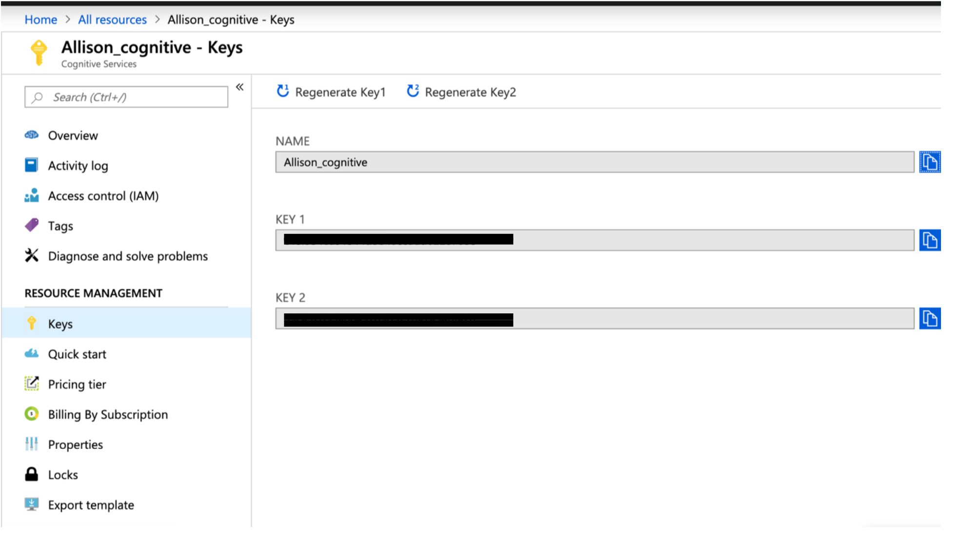Click the Access control people icon
The width and height of the screenshot is (980, 542).
coord(32,195)
